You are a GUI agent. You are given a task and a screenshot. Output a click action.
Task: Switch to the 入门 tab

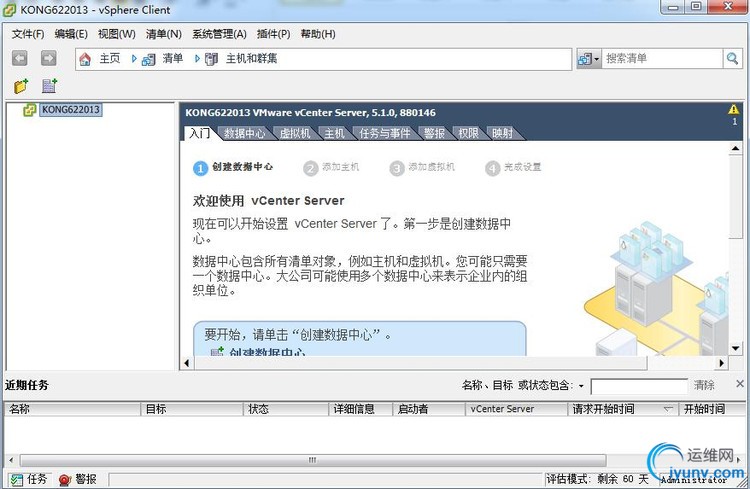click(x=199, y=133)
